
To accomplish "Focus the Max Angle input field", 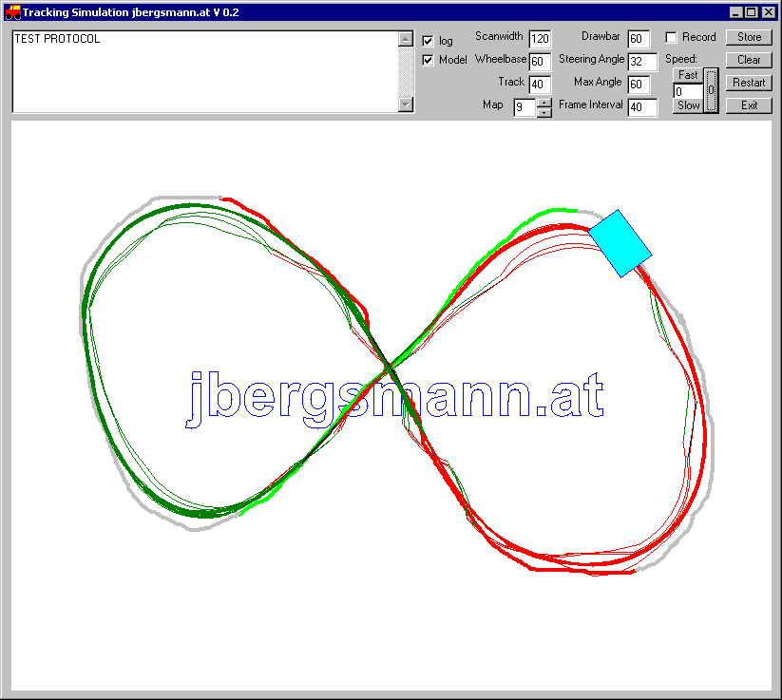I will point(639,85).
